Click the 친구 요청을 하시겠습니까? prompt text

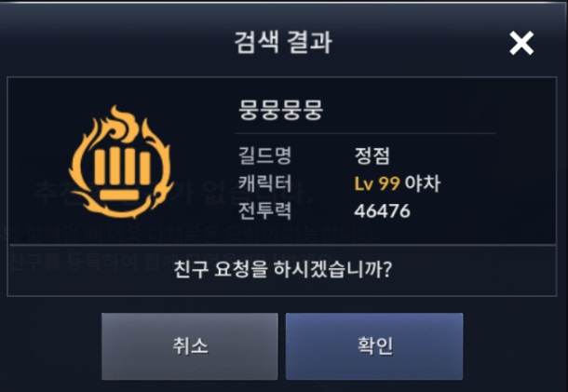[x=283, y=269]
